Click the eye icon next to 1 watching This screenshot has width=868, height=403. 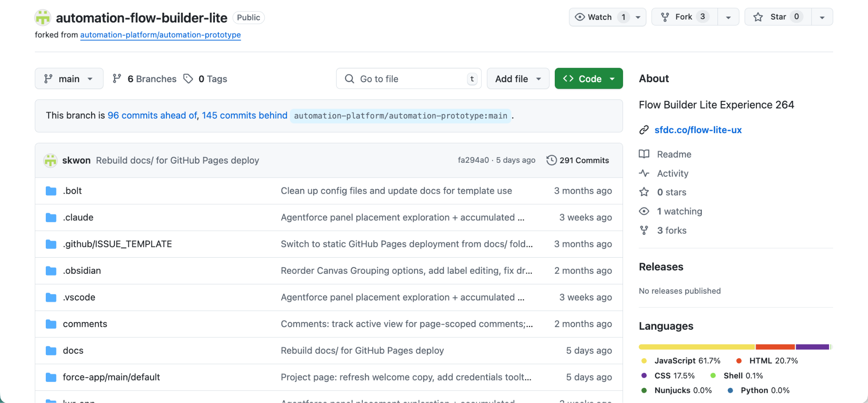pyautogui.click(x=644, y=211)
